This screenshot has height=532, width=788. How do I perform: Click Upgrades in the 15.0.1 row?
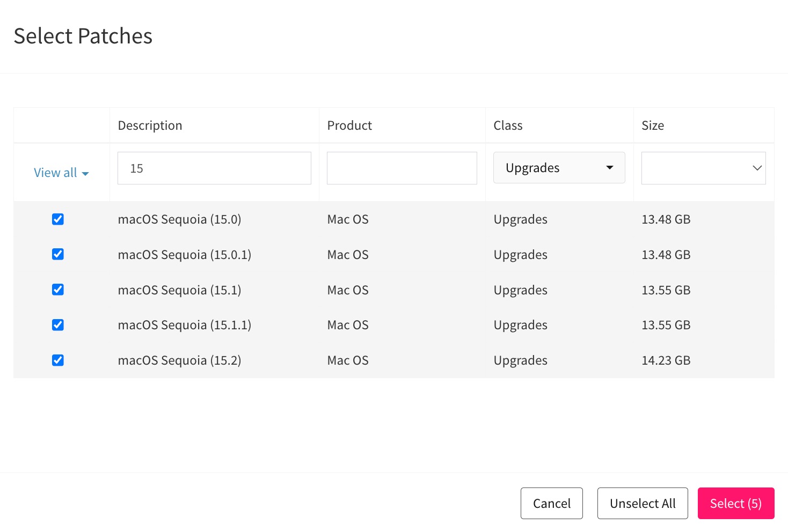[x=521, y=255]
